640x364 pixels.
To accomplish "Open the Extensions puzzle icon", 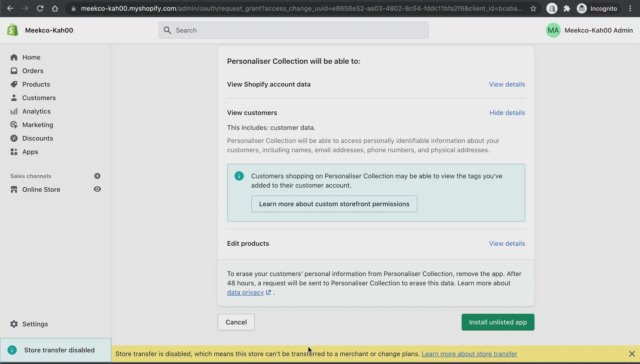I will (x=567, y=8).
